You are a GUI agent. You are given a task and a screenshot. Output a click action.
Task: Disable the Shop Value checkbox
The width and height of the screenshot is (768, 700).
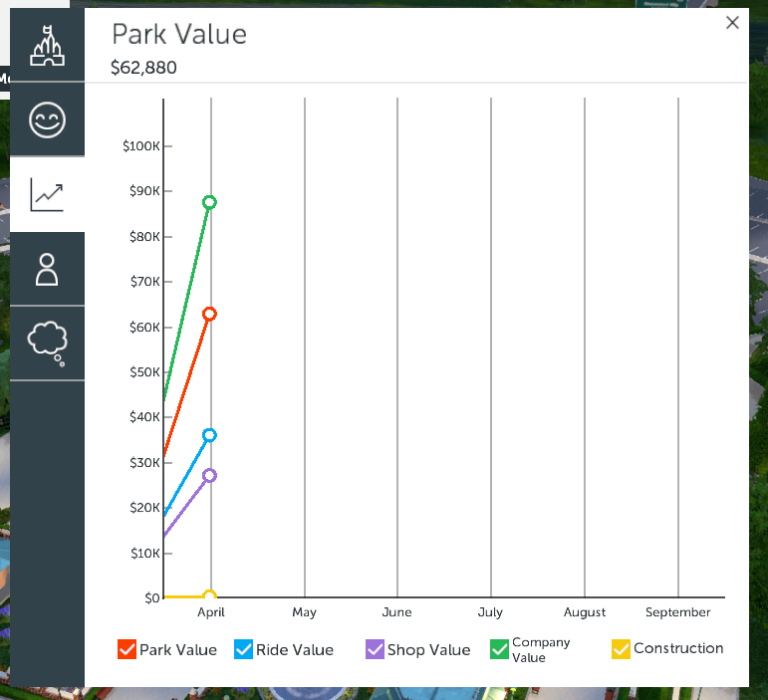click(376, 649)
